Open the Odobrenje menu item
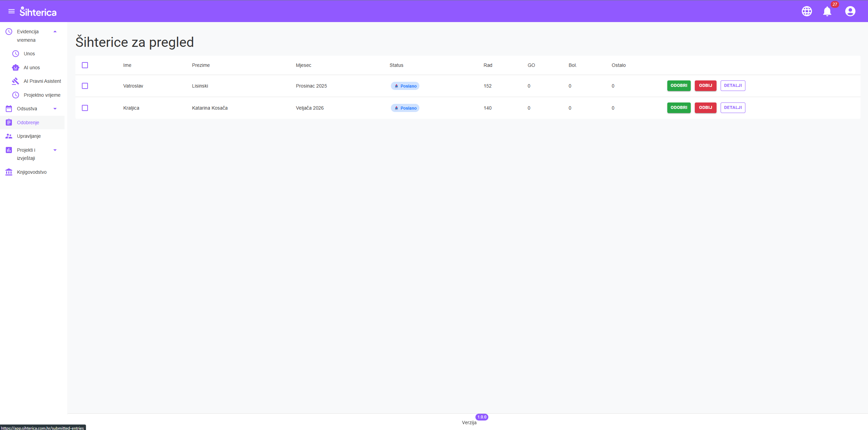 [x=28, y=123]
